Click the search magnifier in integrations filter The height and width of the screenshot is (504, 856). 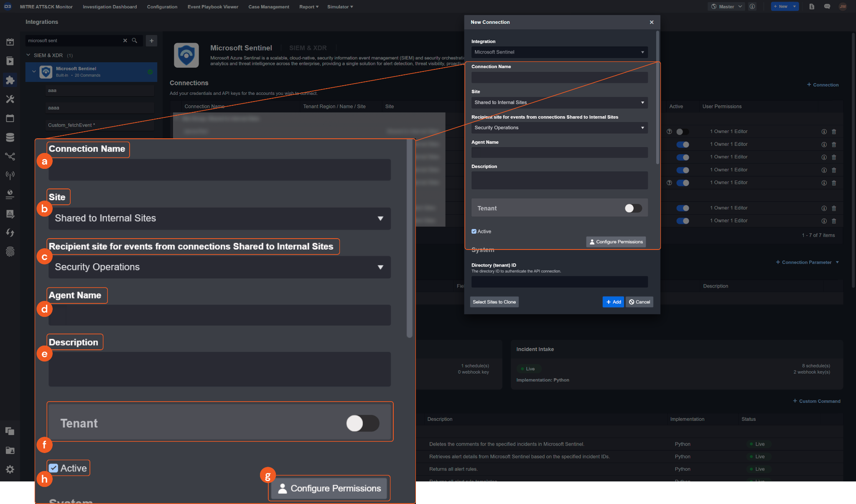click(135, 41)
